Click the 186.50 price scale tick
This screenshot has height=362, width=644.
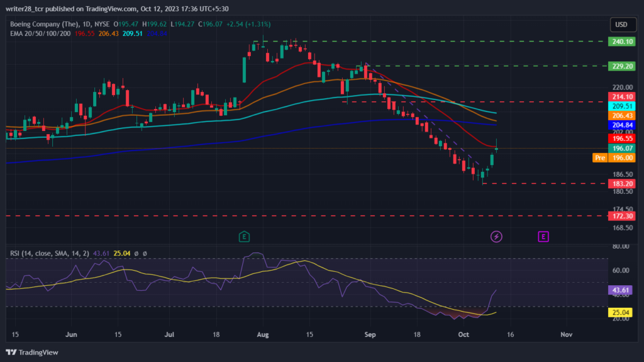[x=622, y=174]
